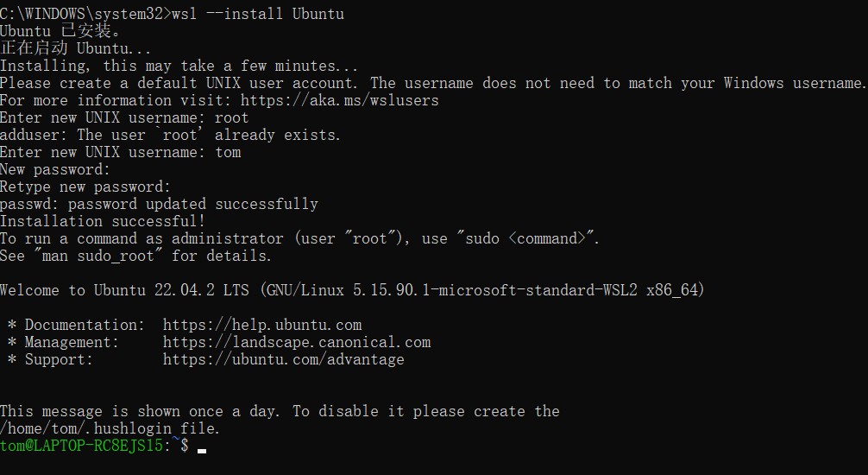Click the "wsl --install Ubuntu" command text
Image resolution: width=868 pixels, height=475 pixels.
(x=258, y=14)
